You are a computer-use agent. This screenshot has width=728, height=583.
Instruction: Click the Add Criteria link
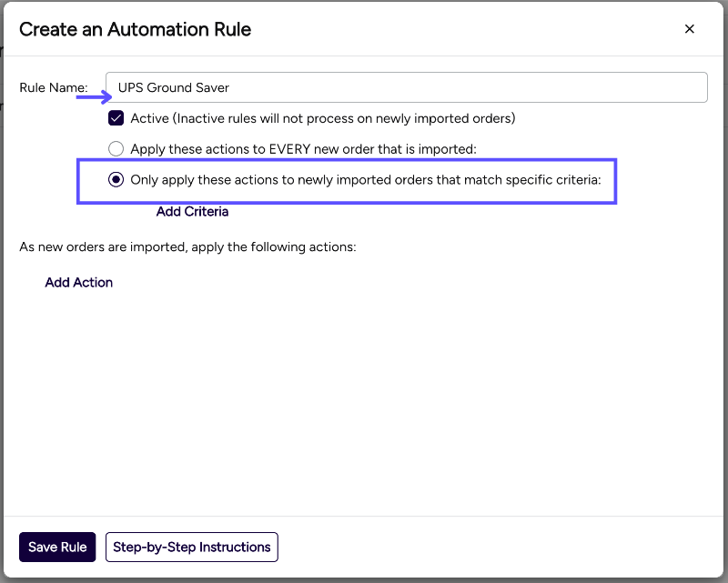(x=192, y=211)
